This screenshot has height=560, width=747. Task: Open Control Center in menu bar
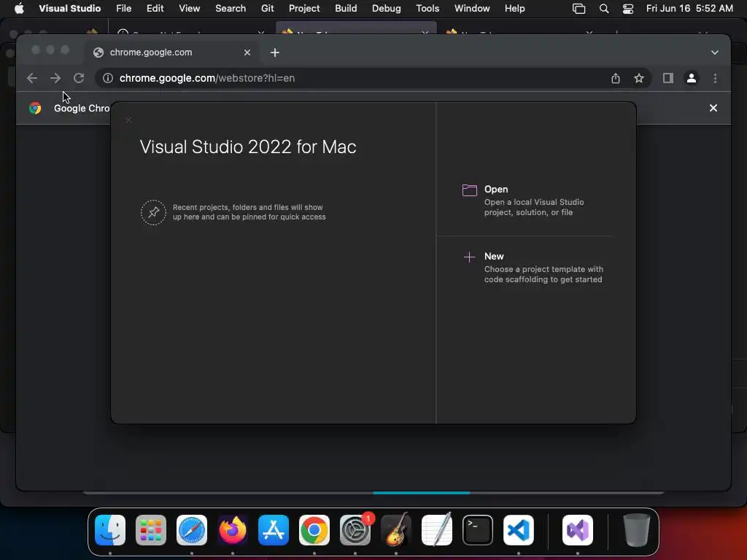(x=628, y=9)
